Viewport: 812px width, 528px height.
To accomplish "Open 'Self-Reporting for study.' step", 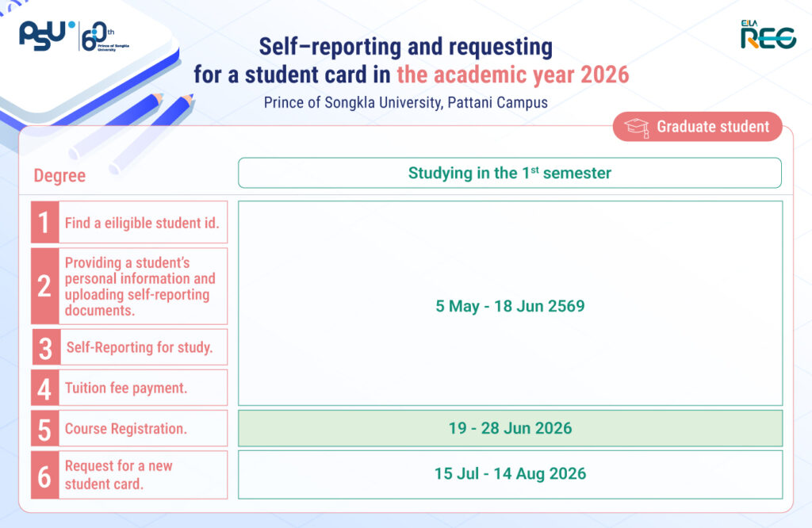I will pos(140,347).
